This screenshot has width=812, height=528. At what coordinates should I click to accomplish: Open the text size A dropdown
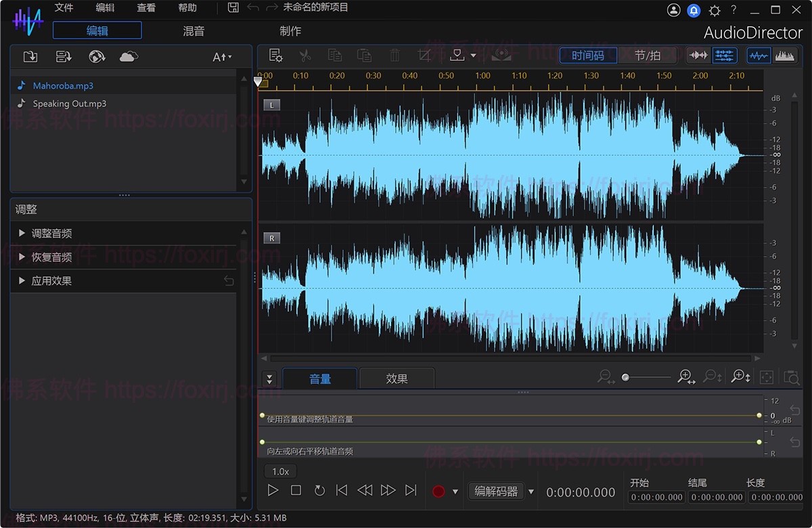pyautogui.click(x=222, y=56)
